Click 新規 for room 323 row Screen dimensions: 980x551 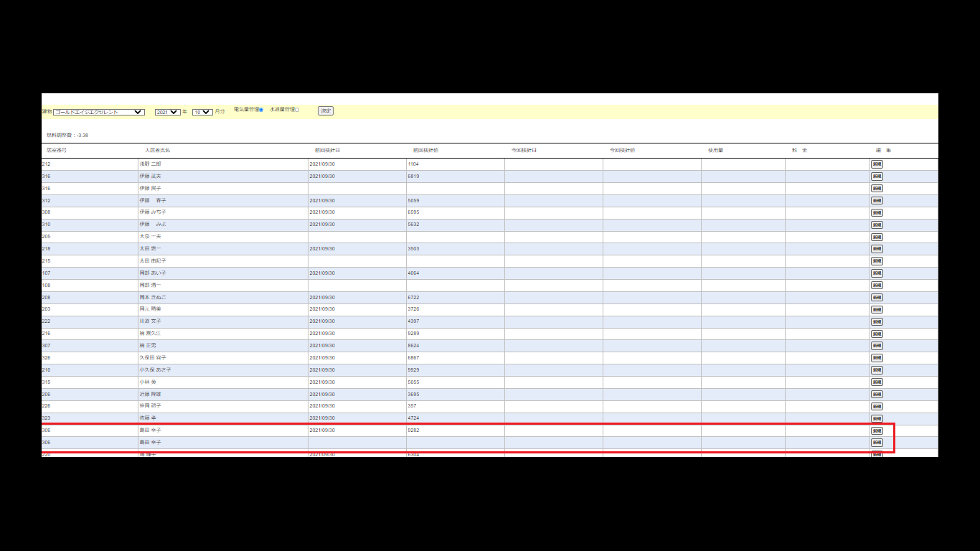(877, 418)
